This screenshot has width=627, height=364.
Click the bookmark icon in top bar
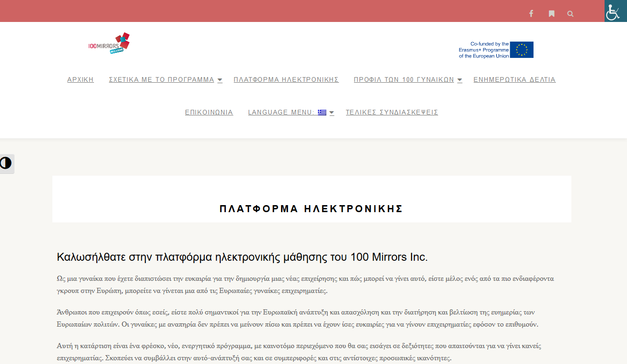coord(552,14)
